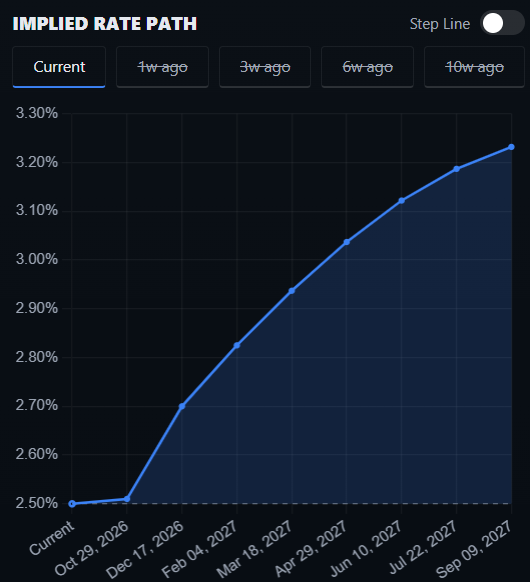Click the Jul 22, 2027 data point
The height and width of the screenshot is (582, 530).
coord(457,169)
